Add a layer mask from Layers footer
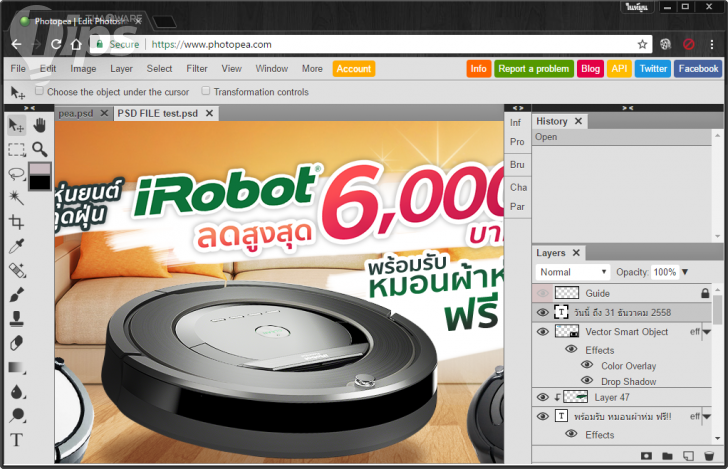728x469 pixels. pyautogui.click(x=646, y=456)
